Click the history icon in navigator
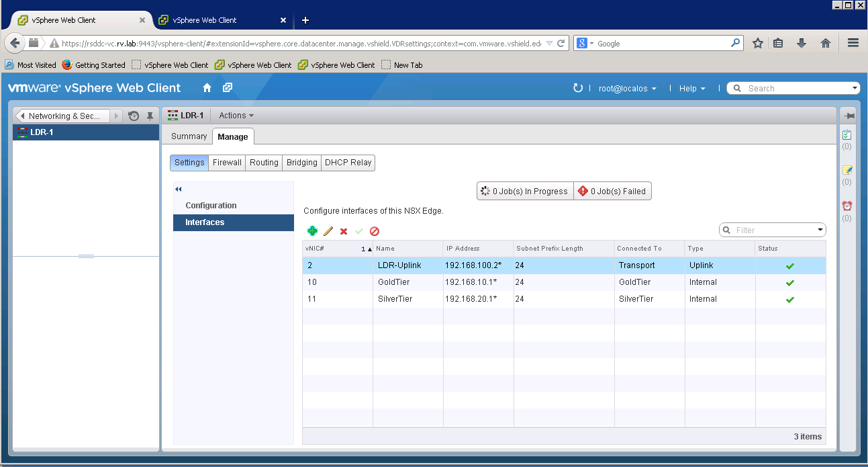The image size is (868, 467). point(134,116)
